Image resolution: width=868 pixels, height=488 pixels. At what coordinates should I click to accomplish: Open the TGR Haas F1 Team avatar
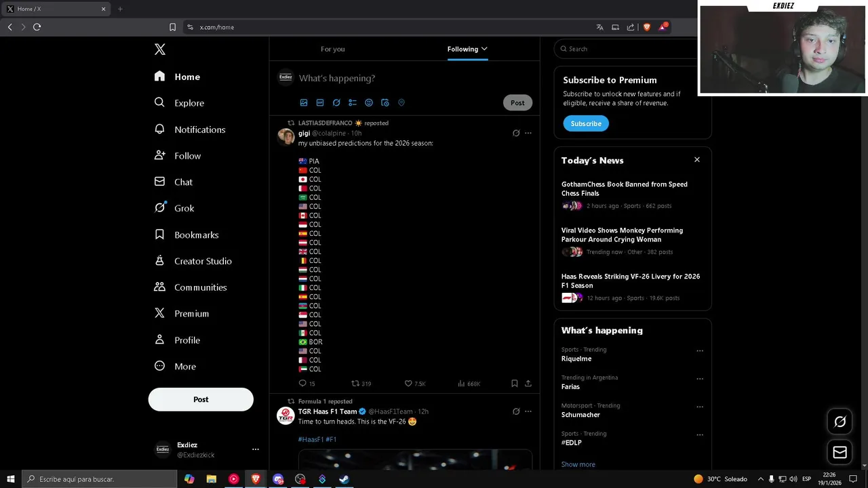[285, 415]
